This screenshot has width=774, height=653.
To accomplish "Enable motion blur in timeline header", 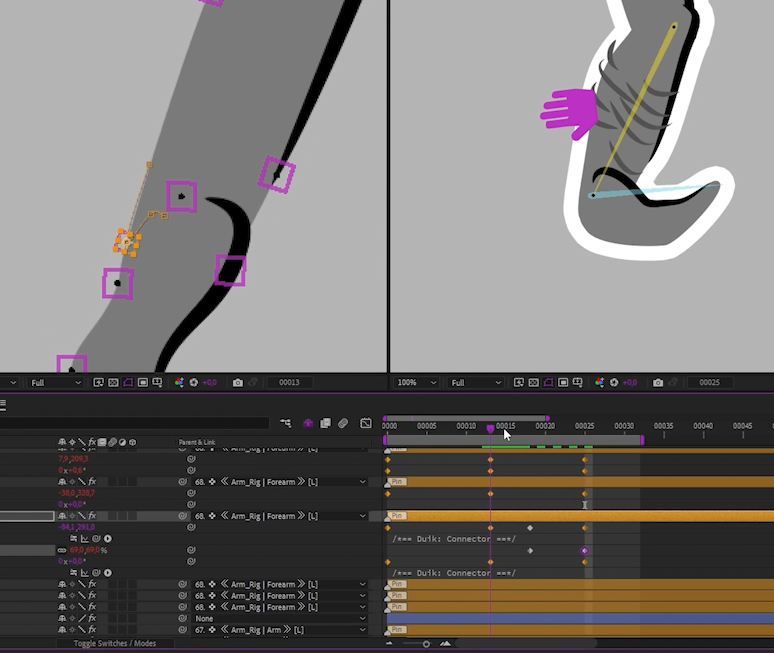I will click(343, 424).
